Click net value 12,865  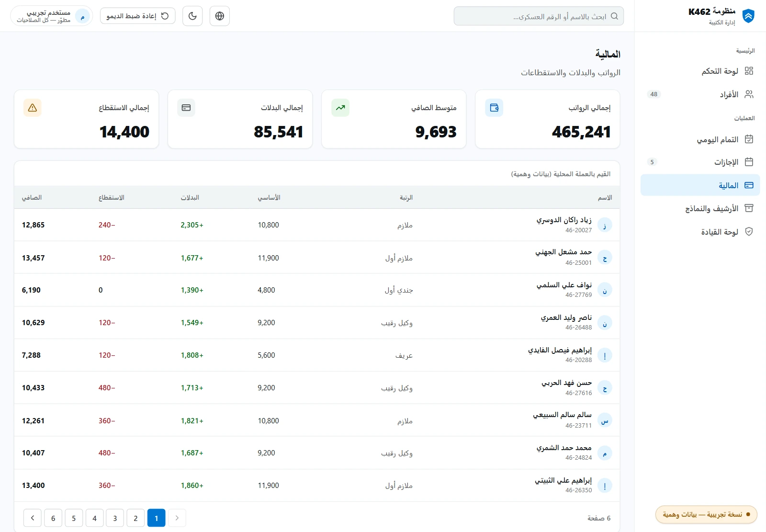pyautogui.click(x=33, y=225)
